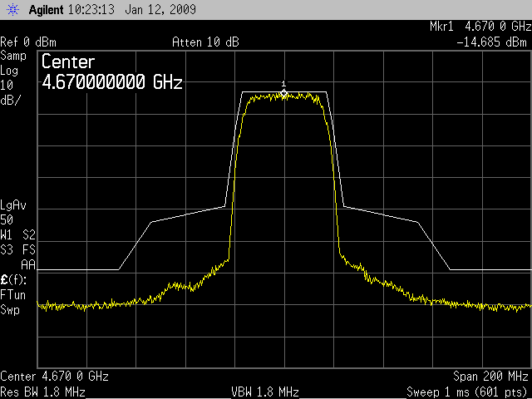532x399 pixels.
Task: Click the Res BW 1.8 MHz readout
Action: pos(42,392)
